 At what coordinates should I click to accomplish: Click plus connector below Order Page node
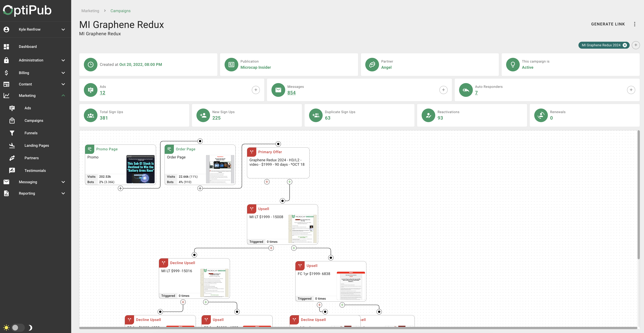pyautogui.click(x=200, y=188)
